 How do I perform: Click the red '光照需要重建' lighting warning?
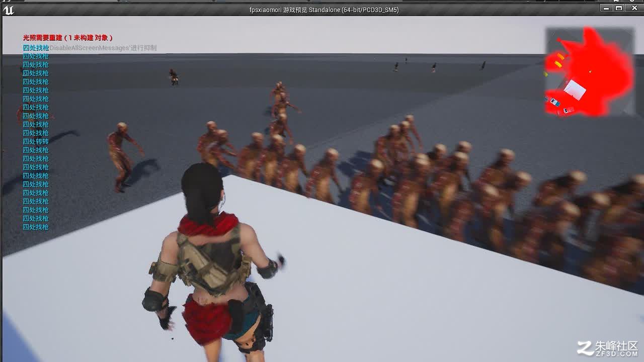tap(68, 38)
